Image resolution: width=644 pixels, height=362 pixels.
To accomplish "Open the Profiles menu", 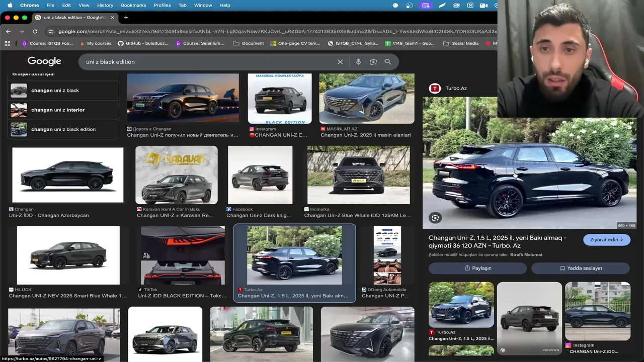I will pyautogui.click(x=162, y=5).
